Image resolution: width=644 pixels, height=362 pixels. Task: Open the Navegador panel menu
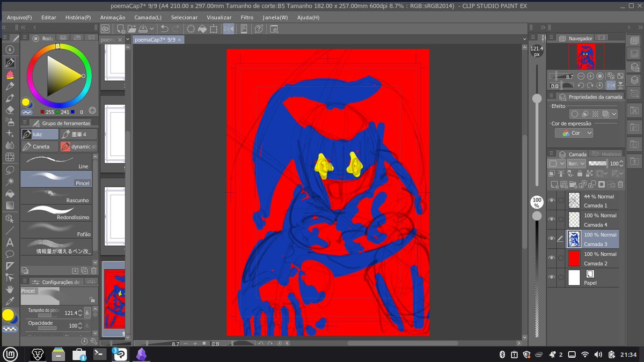[551, 38]
